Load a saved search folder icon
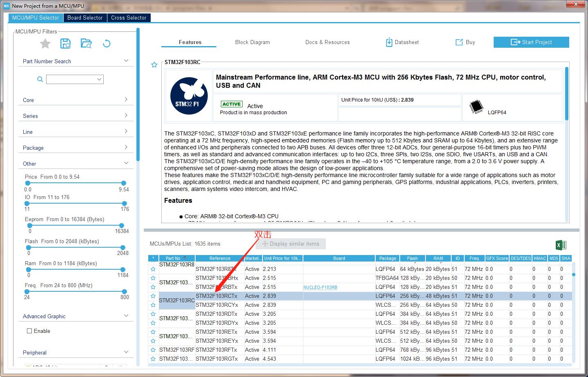588x377 pixels. coord(86,44)
